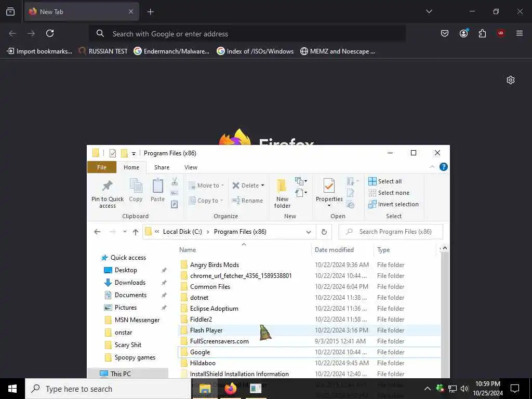
Task: Navigate back in File Explorer
Action: click(x=97, y=232)
